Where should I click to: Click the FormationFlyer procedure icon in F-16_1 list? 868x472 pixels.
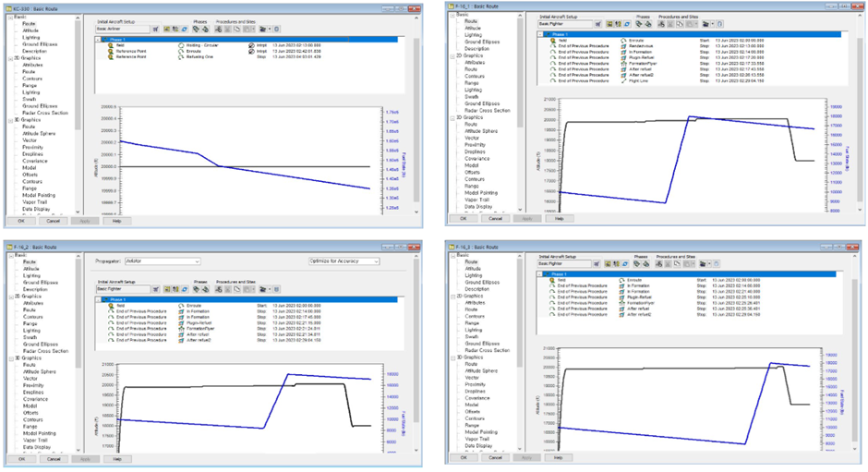622,64
